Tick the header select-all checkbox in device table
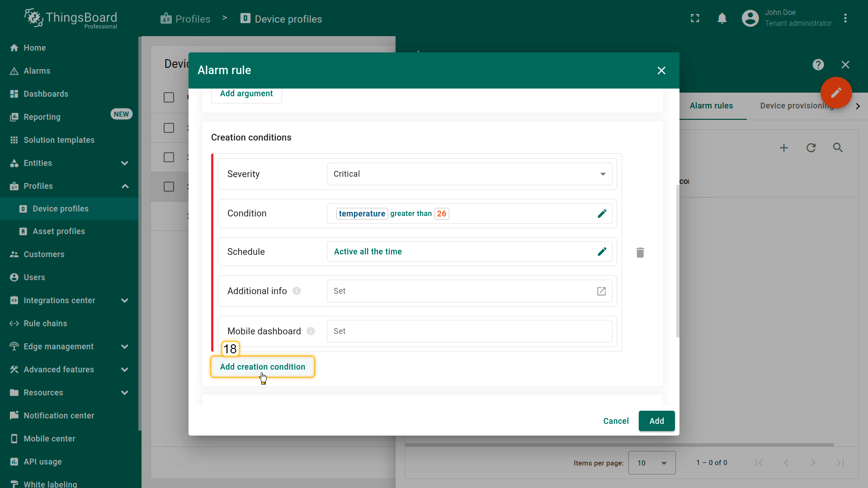The height and width of the screenshot is (488, 868). [x=169, y=98]
